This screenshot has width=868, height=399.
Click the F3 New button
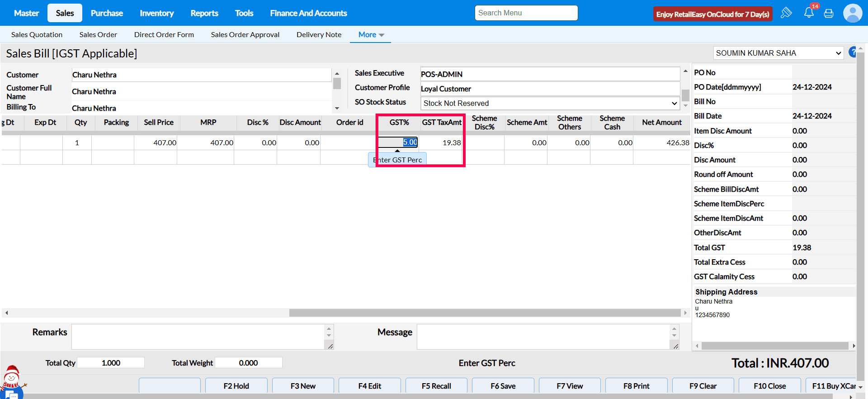tap(303, 386)
